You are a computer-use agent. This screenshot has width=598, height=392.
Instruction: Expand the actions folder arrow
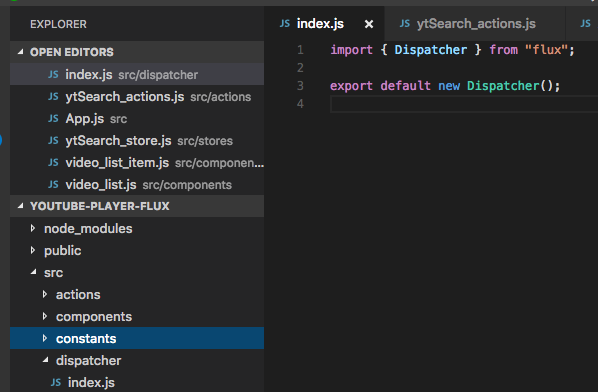pyautogui.click(x=45, y=294)
